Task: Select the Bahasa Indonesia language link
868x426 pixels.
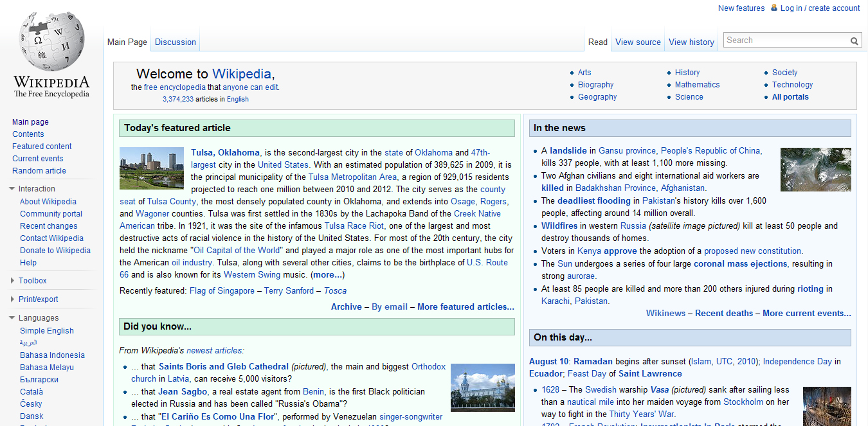Action: click(x=52, y=355)
